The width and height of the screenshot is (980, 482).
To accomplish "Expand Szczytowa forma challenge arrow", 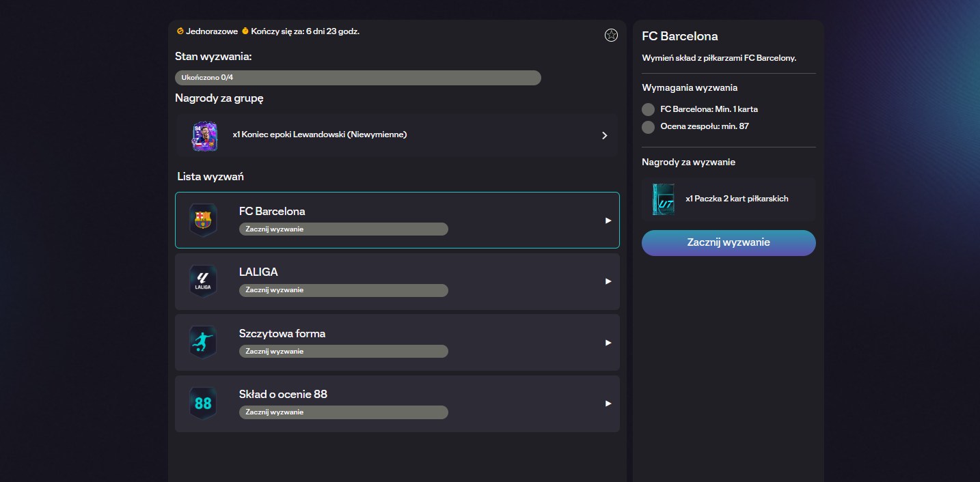I will pos(608,343).
